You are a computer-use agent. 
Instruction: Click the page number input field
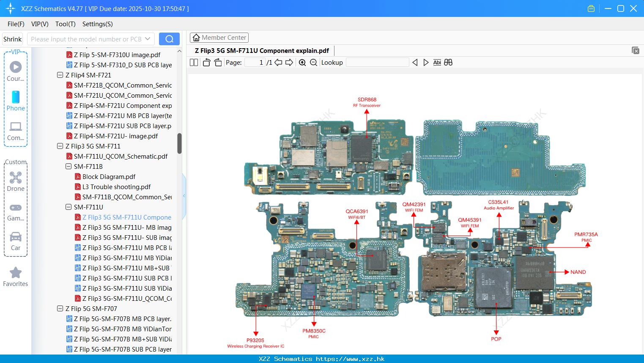pyautogui.click(x=255, y=63)
